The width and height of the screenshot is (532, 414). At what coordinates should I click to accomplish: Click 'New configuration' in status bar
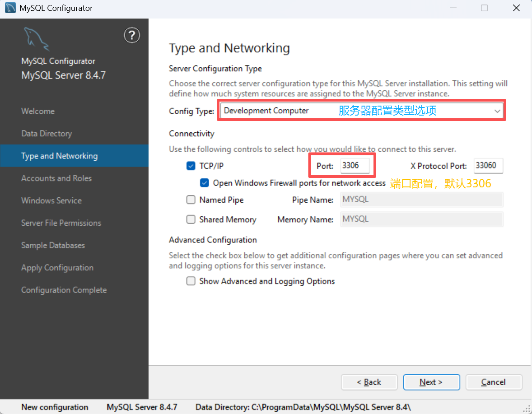point(55,407)
